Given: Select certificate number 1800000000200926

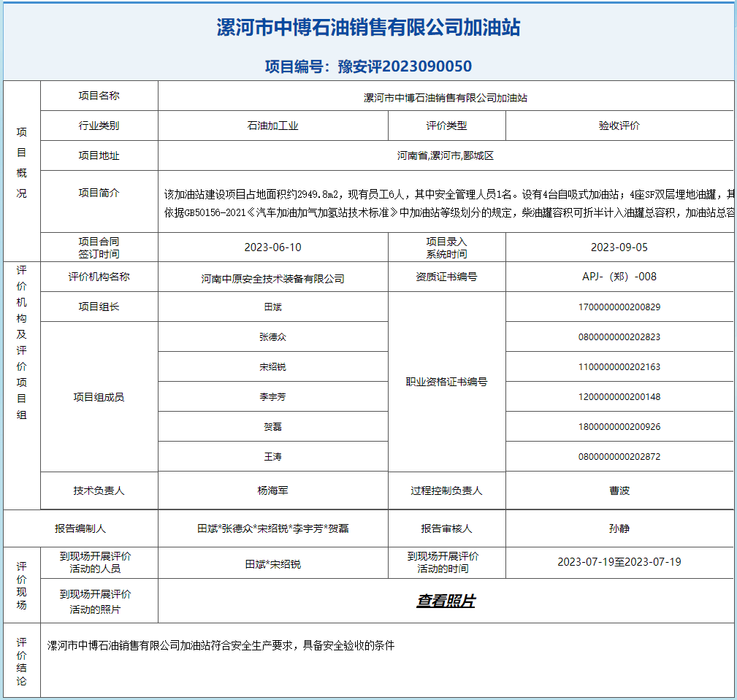Looking at the screenshot, I should (619, 426).
